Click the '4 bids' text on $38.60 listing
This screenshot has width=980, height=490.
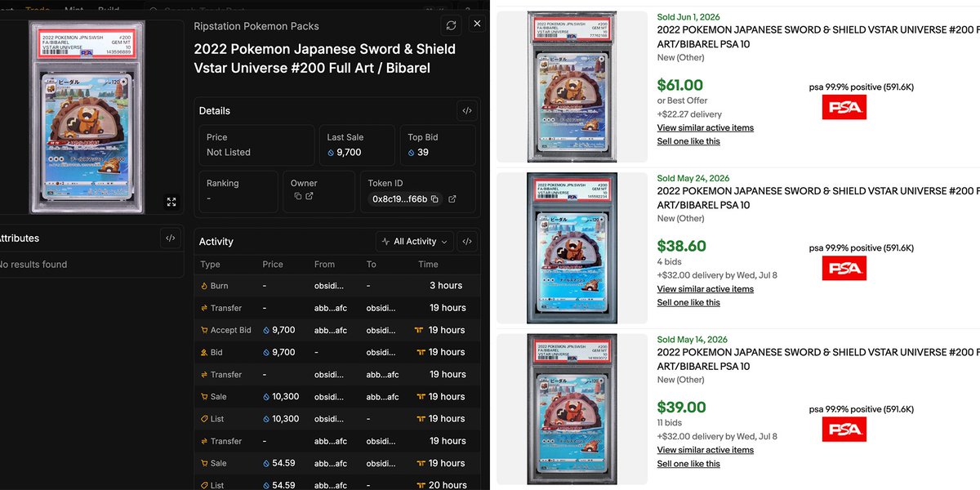(x=670, y=261)
